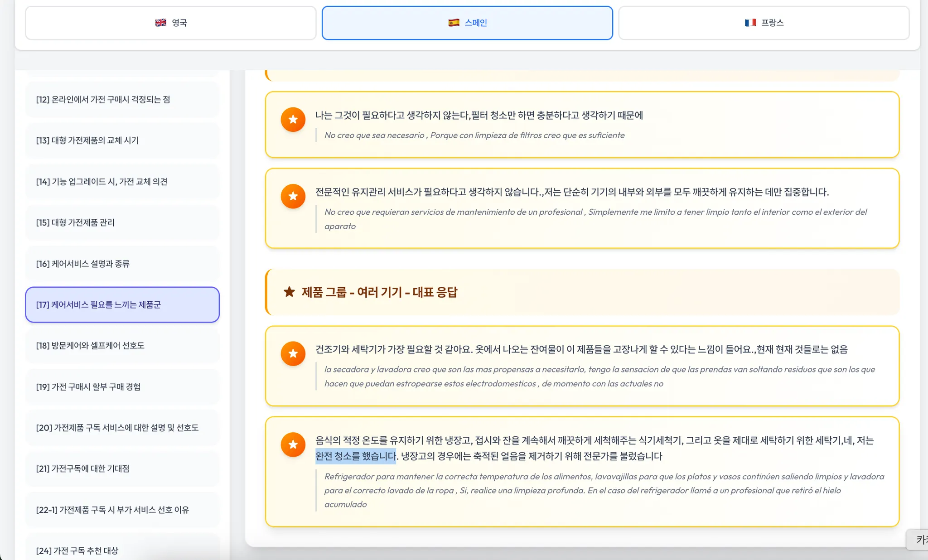
Task: Click star icon on maintenance service response
Action: [x=293, y=196]
